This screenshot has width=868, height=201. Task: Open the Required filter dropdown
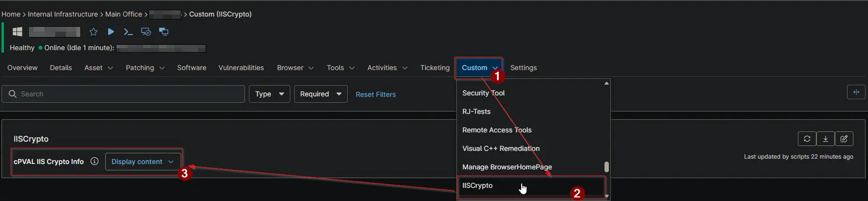pos(321,94)
